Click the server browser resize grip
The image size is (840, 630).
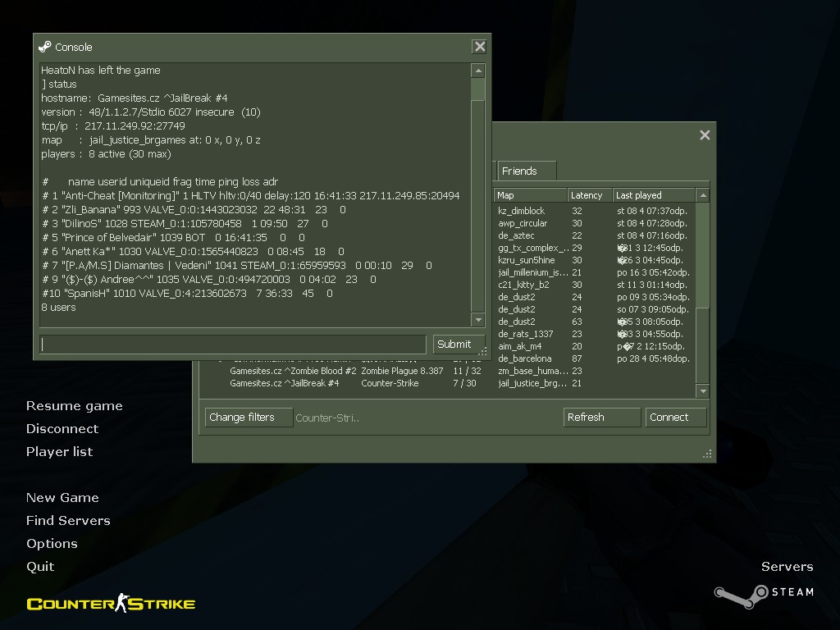coord(707,454)
